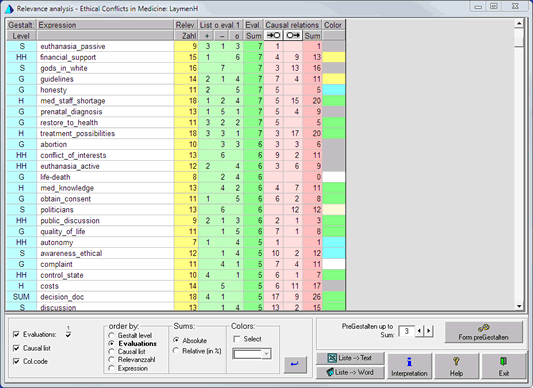This screenshot has height=388, width=533.
Task: Click the incoming causal arrow column header
Action: (273, 35)
